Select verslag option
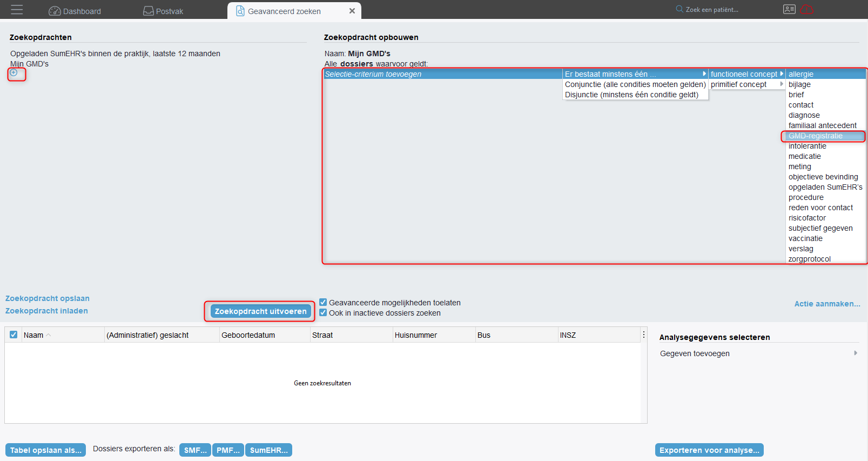The image size is (868, 461). [826, 249]
